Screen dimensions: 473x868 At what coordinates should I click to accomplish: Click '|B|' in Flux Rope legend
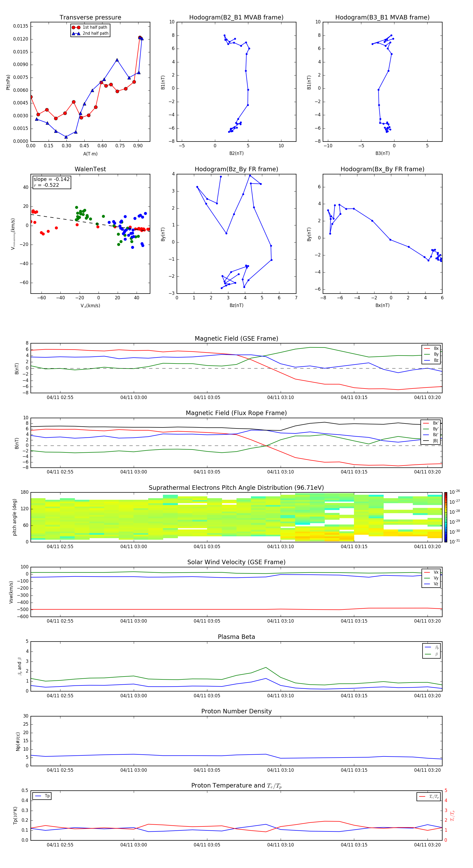(x=435, y=441)
